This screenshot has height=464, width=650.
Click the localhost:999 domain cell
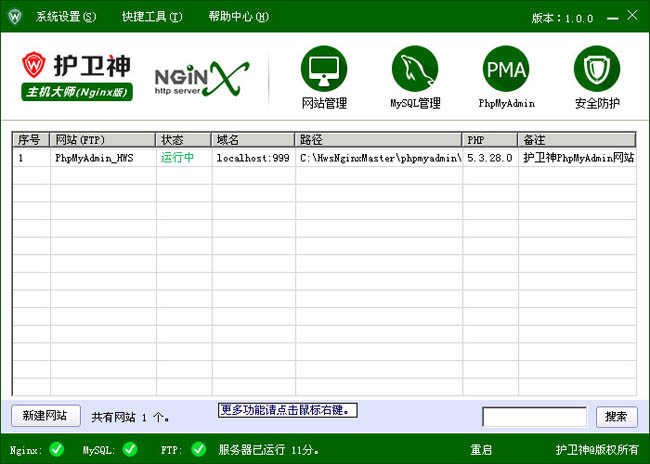[x=253, y=158]
